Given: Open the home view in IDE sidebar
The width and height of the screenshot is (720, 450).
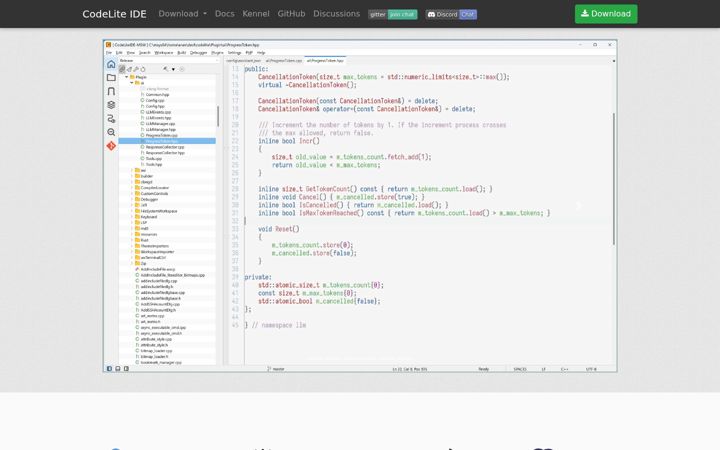Looking at the screenshot, I should (111, 64).
